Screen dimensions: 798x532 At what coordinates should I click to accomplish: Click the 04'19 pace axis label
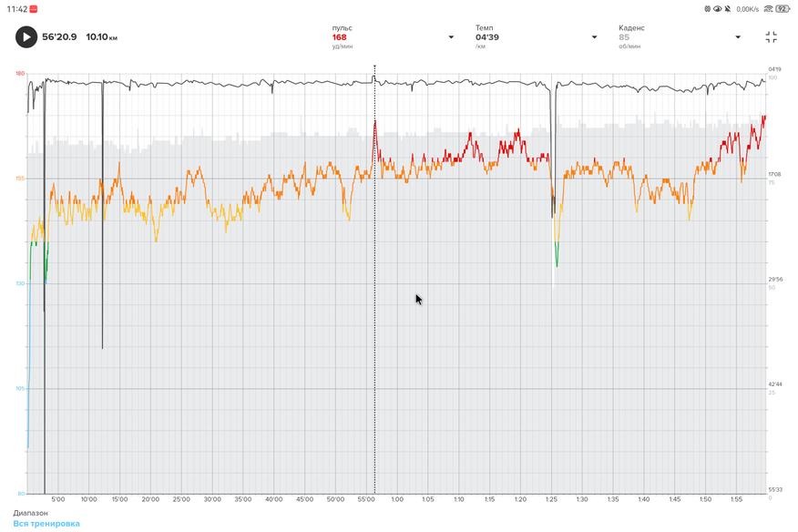pos(774,69)
